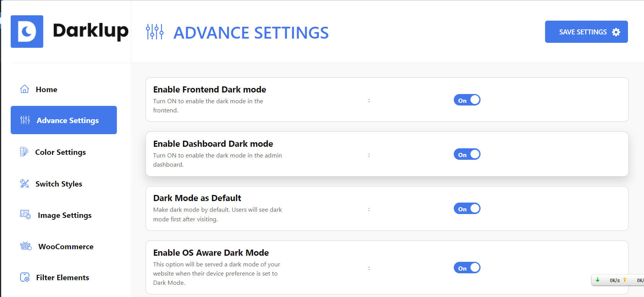Click the SAVE SETTINGS button
Screen dimensions: 644x297
click(586, 32)
